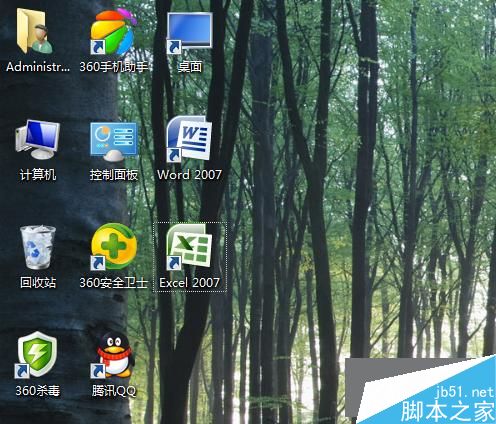Click the "计算机" label text

coord(38,175)
